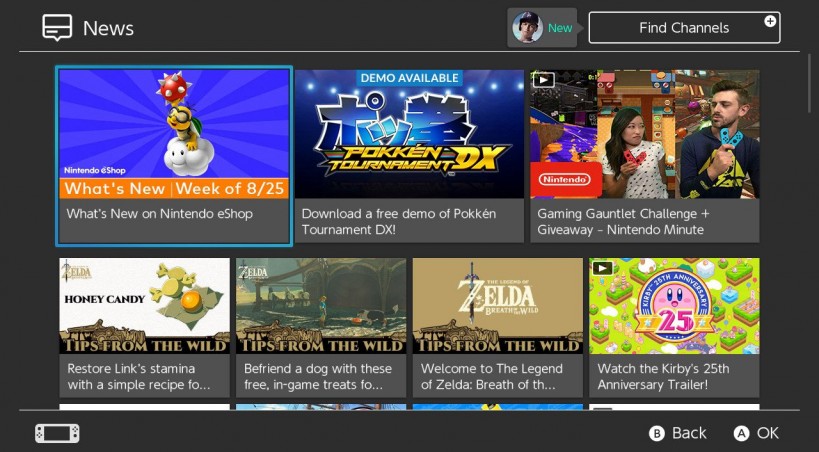Click video play badge on Kirby thumbnail
The image size is (819, 452).
click(602, 268)
